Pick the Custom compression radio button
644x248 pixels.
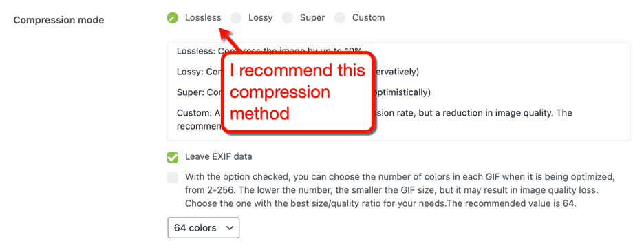tap(340, 18)
